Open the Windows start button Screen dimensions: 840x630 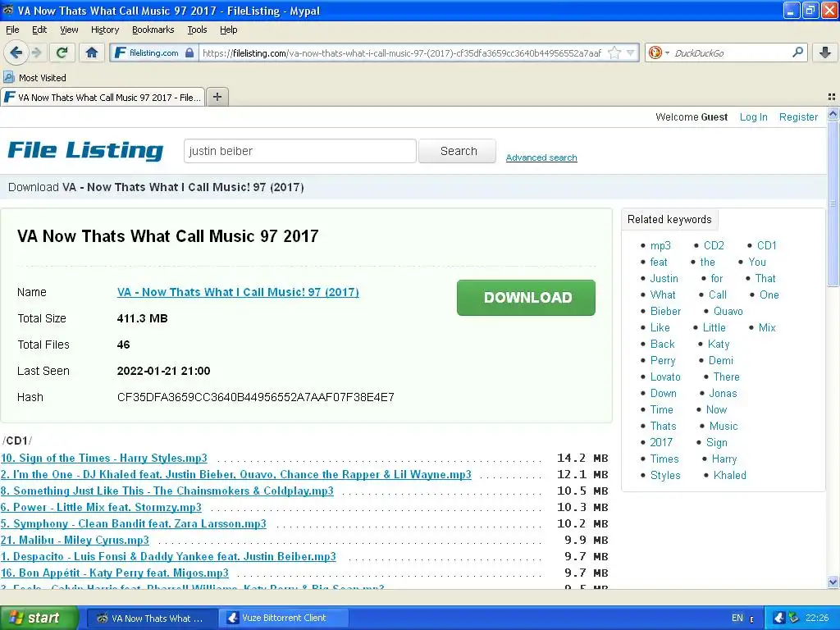tap(39, 618)
